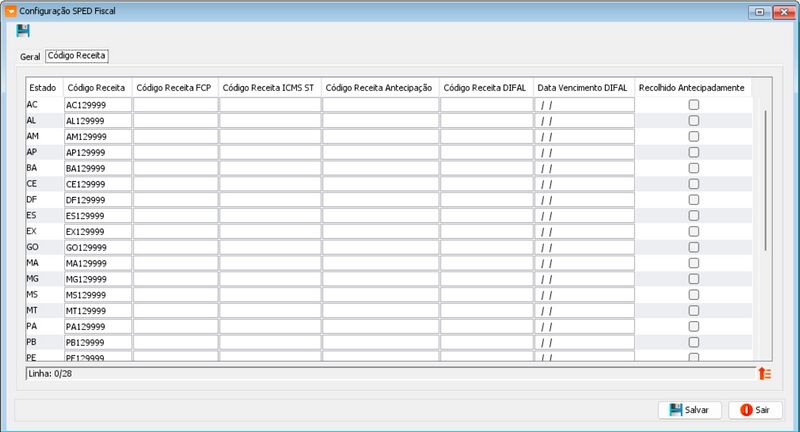This screenshot has height=432, width=800.
Task: Select the PA state cell
Action: [x=44, y=326]
